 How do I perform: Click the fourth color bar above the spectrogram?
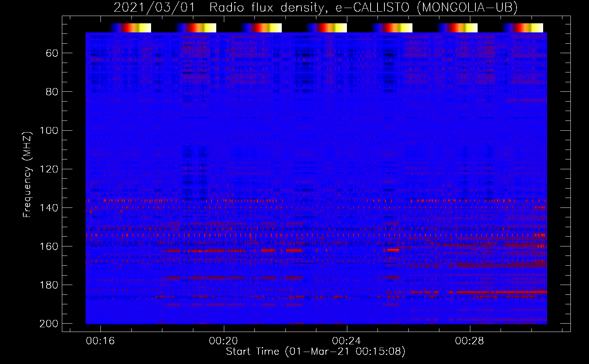point(327,28)
